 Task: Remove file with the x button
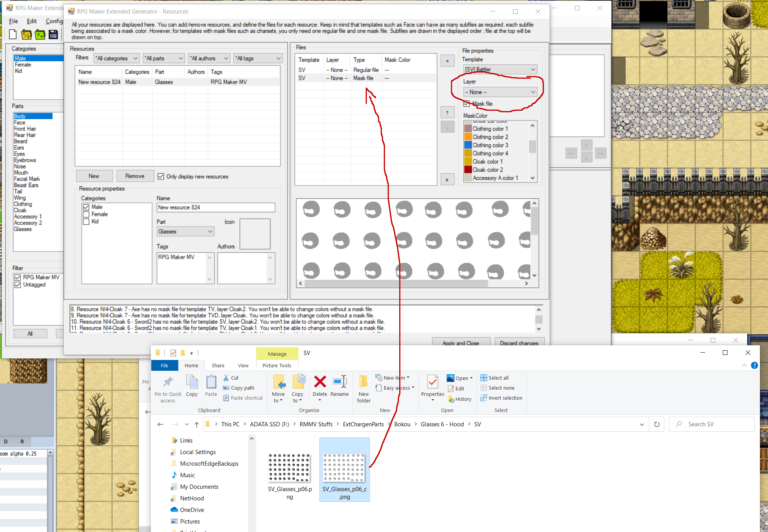(447, 179)
